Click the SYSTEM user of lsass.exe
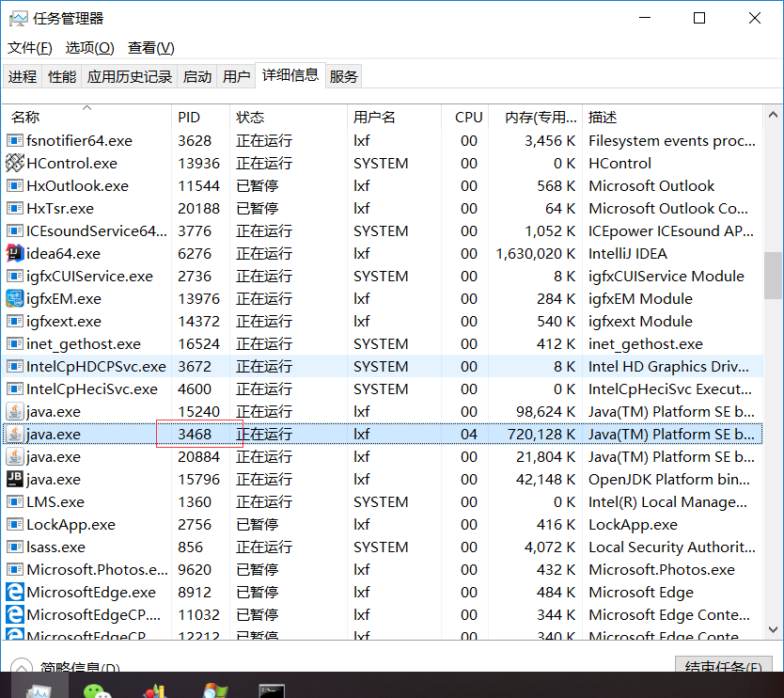 pos(381,547)
